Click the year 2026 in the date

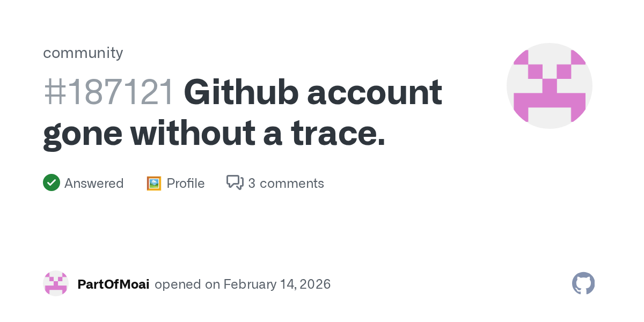point(315,284)
